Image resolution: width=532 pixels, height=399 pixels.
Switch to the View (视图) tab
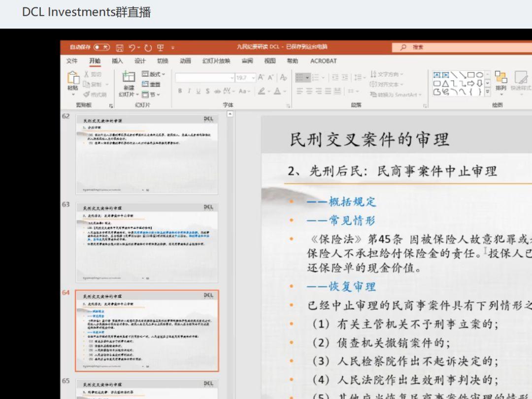(270, 61)
